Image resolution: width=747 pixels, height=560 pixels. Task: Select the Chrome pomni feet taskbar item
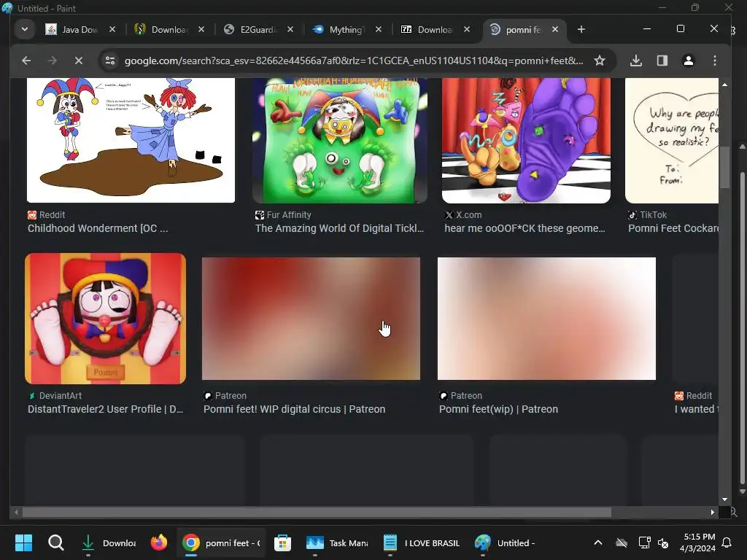(222, 542)
